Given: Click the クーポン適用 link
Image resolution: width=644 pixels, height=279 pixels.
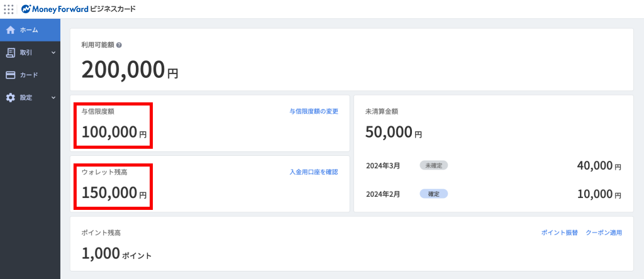Looking at the screenshot, I should 604,232.
